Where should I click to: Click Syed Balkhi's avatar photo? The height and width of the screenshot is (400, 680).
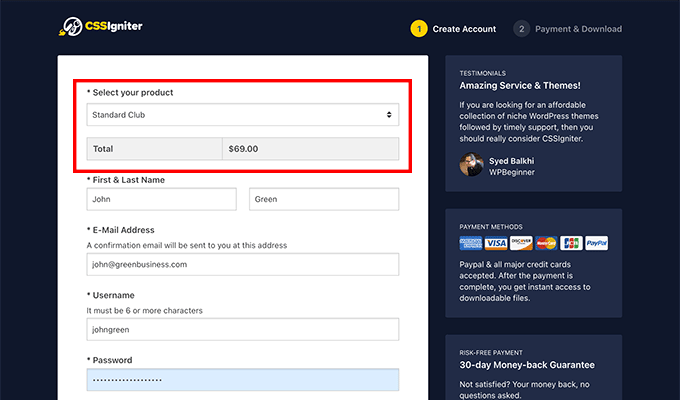pos(471,165)
